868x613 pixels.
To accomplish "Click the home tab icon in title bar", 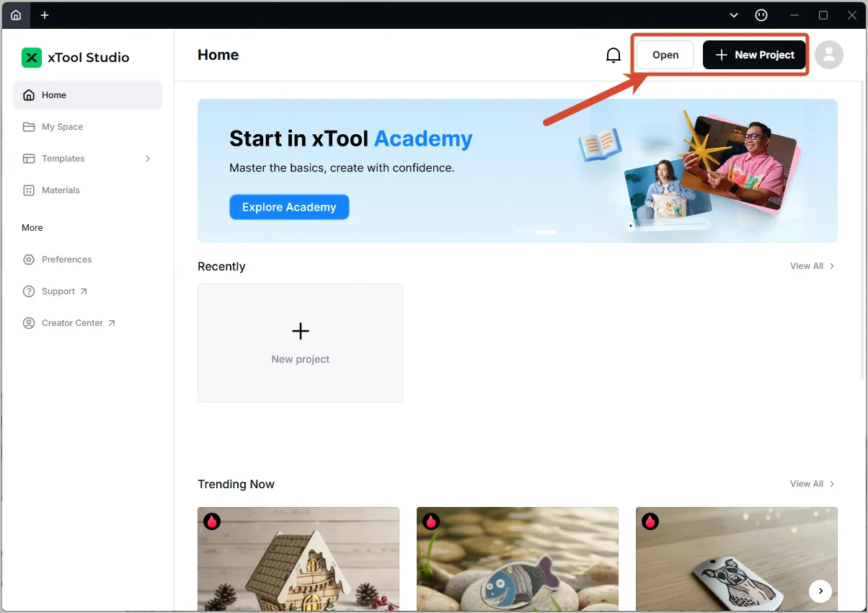I will click(x=16, y=15).
